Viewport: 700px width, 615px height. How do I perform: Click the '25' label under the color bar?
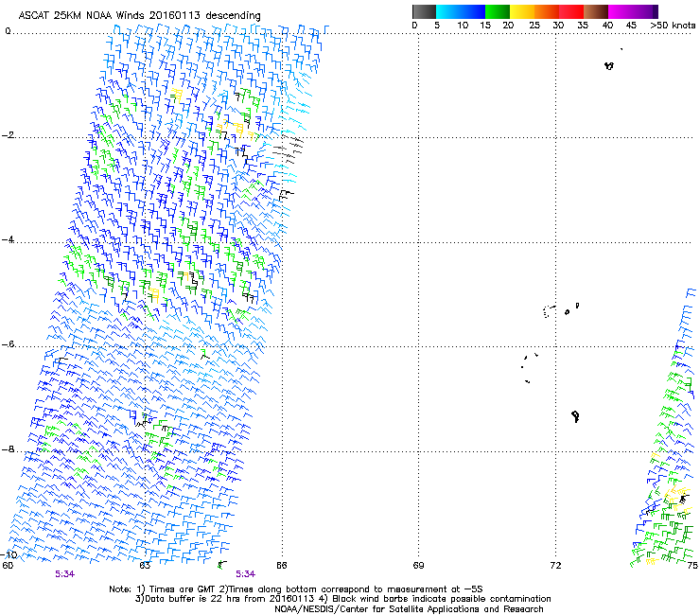534,26
